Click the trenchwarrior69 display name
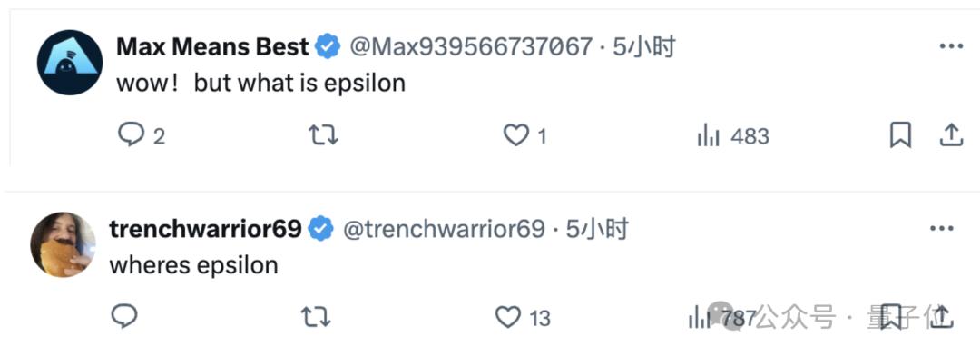Screen dimensions: 980x357 (206, 230)
